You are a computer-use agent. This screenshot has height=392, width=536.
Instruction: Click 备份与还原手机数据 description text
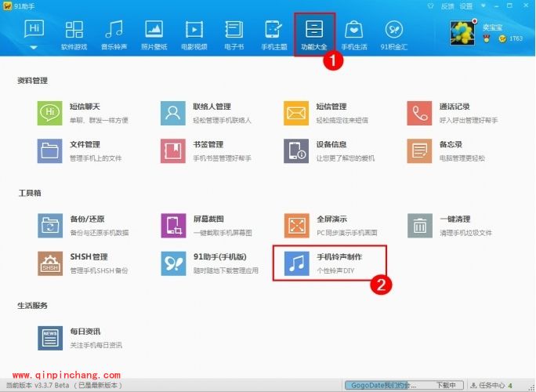point(100,233)
